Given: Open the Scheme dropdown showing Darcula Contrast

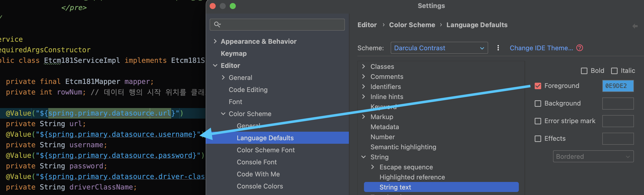Looking at the screenshot, I should (x=439, y=48).
